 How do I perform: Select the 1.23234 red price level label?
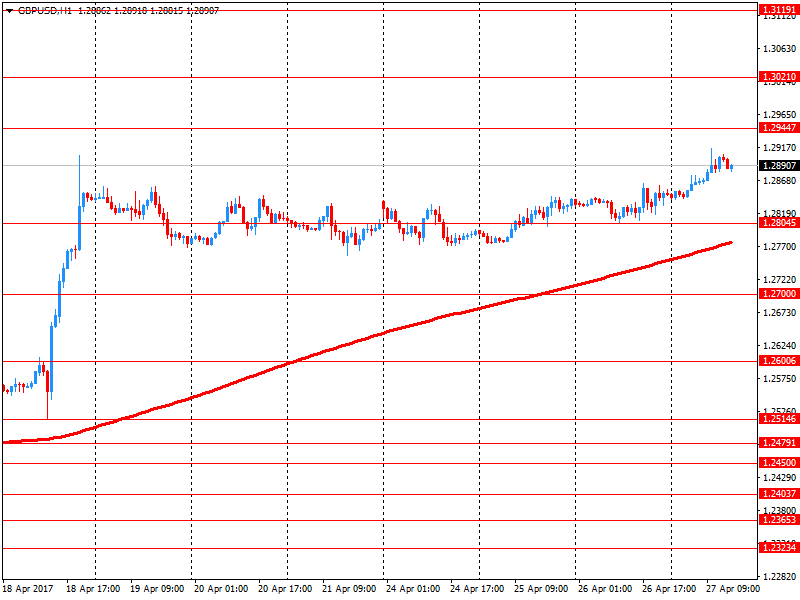[x=779, y=548]
